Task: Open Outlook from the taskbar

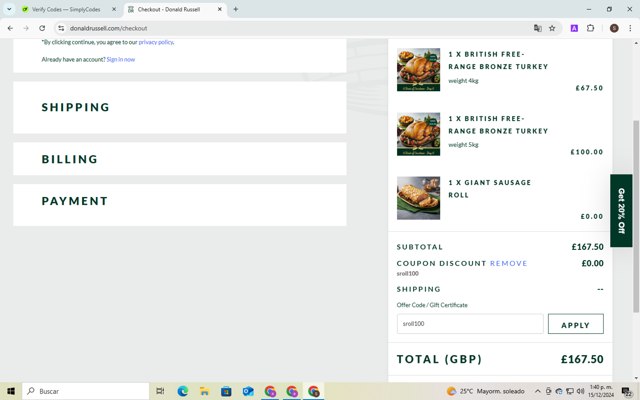Action: tap(248, 391)
